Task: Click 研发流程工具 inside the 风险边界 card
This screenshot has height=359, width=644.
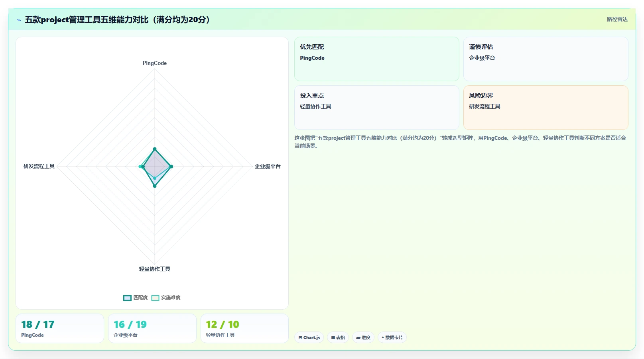Action: pos(484,106)
